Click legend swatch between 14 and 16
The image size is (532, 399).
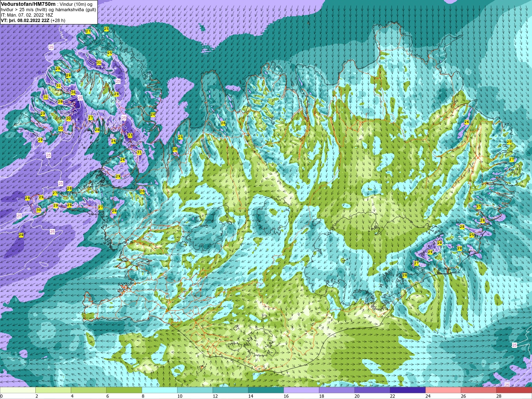click(x=266, y=390)
